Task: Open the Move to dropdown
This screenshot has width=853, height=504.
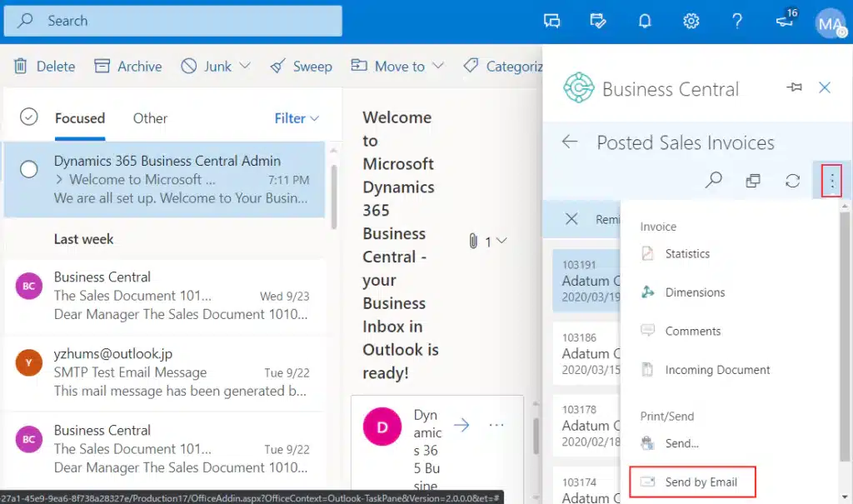Action: (x=397, y=66)
